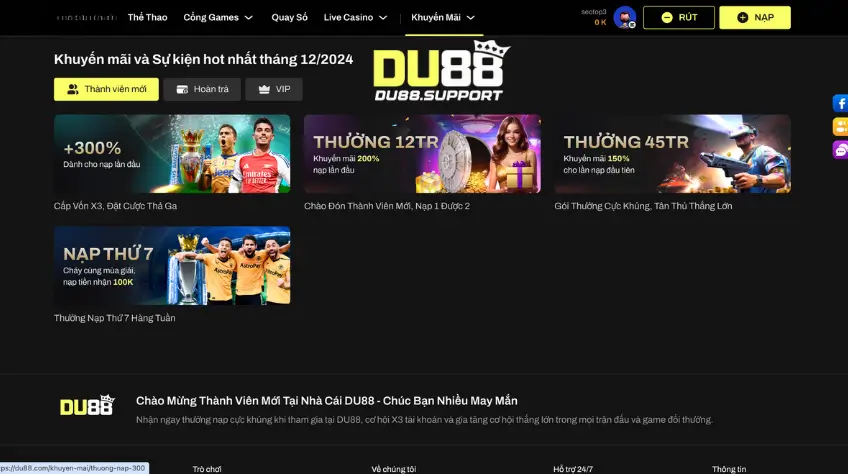Click the Hỗ trợ 24/7 footer heading
The width and height of the screenshot is (848, 474).
[x=573, y=469]
